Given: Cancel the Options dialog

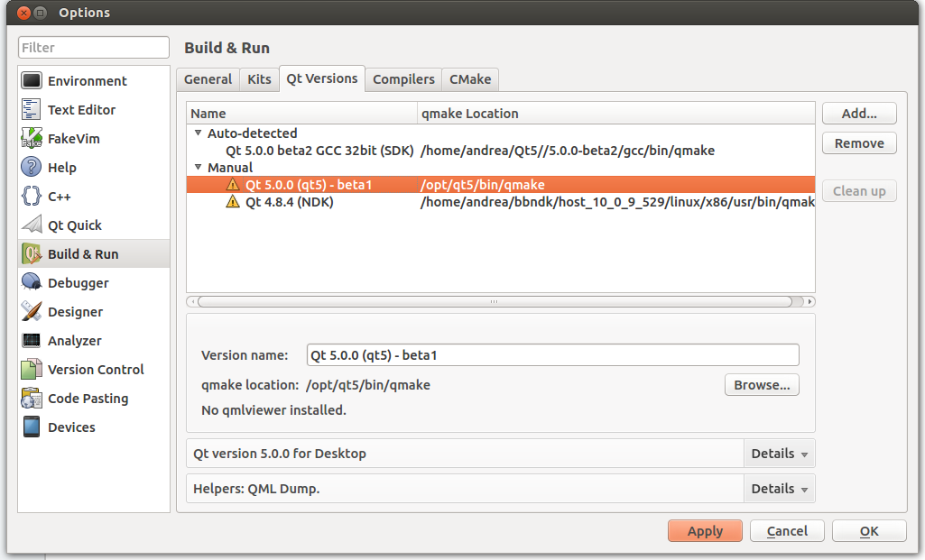Looking at the screenshot, I should (x=787, y=531).
